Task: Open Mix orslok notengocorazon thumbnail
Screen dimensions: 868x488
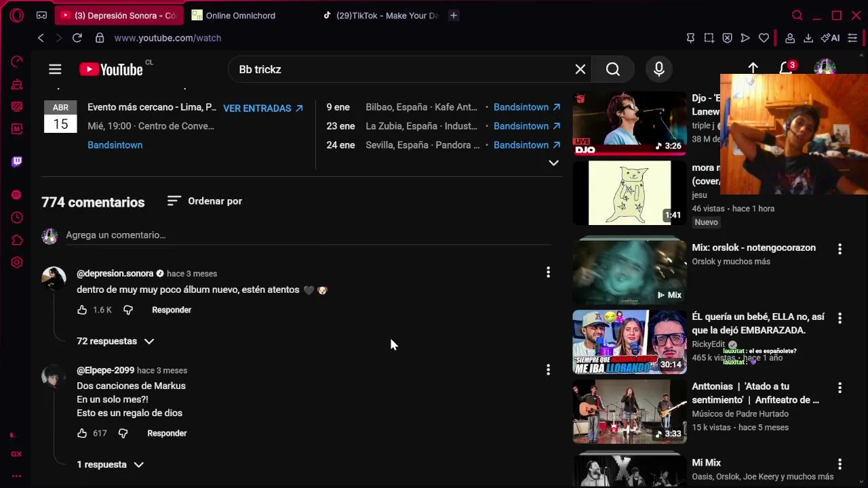Action: click(x=629, y=272)
